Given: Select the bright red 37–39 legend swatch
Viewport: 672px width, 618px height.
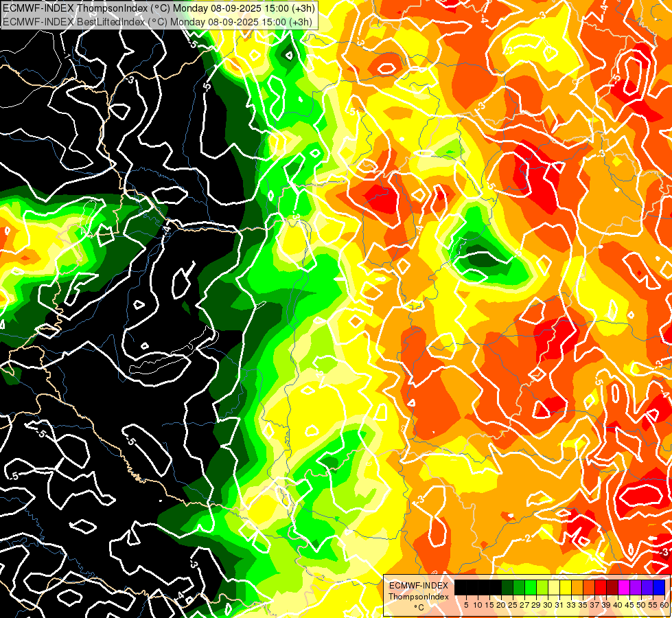Looking at the screenshot, I should pyautogui.click(x=599, y=587).
